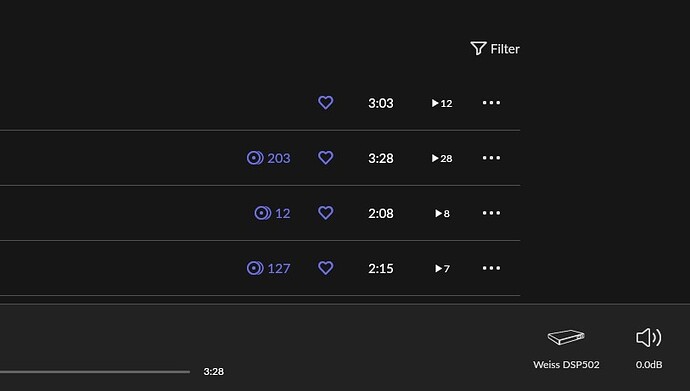Image resolution: width=690 pixels, height=391 pixels.
Task: Favorite the 3:03 track with heart
Action: (x=326, y=102)
